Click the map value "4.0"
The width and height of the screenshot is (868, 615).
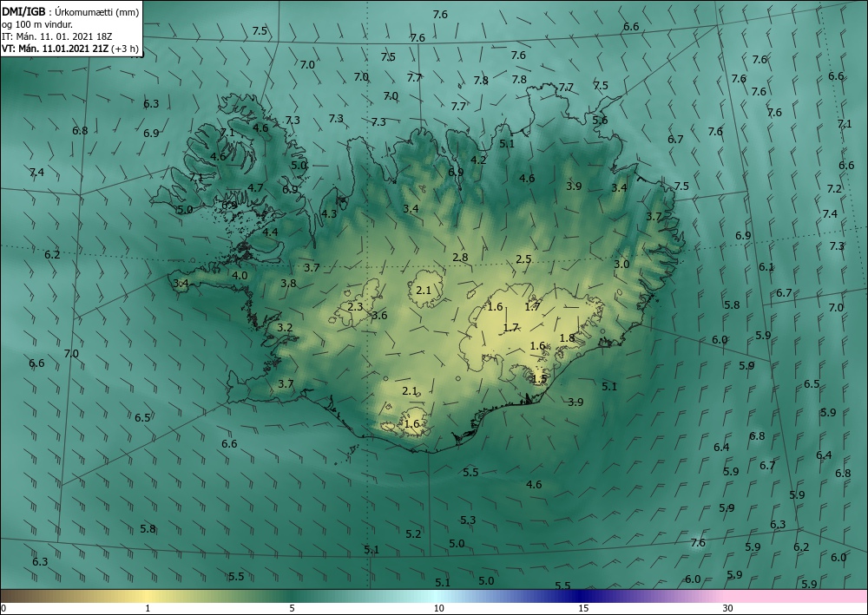tap(240, 276)
